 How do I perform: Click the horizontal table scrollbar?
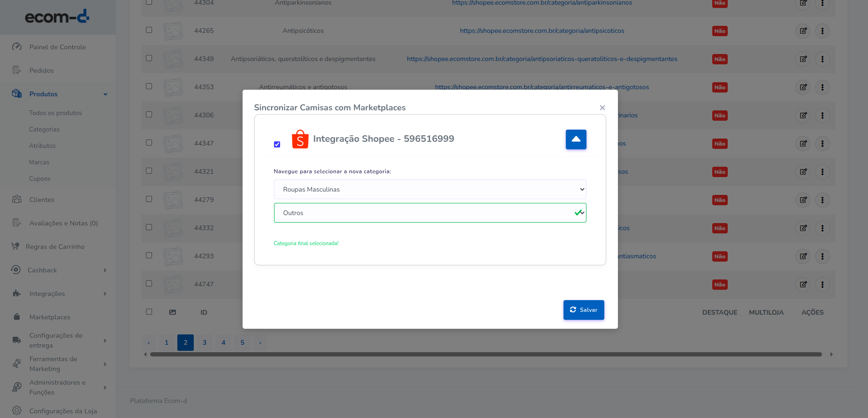(486, 355)
